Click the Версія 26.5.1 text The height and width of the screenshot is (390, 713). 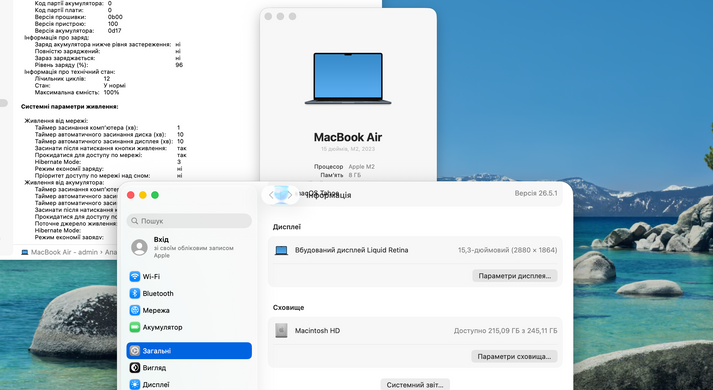[536, 193]
